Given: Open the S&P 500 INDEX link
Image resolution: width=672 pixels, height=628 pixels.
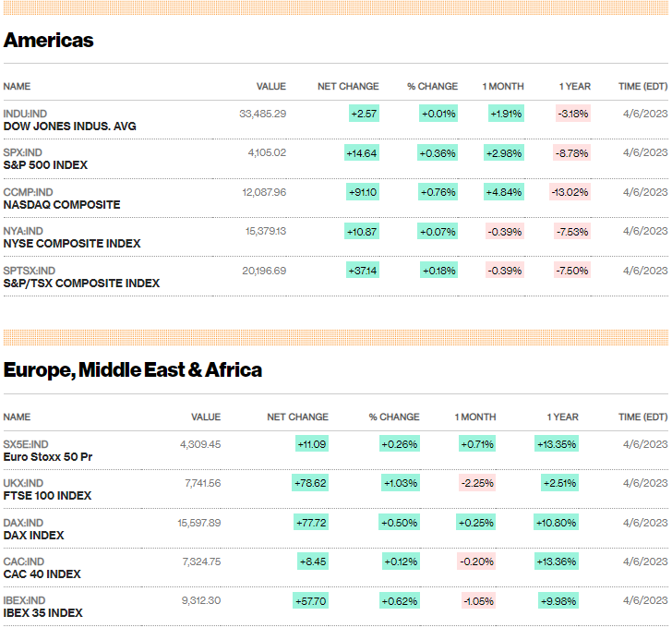Looking at the screenshot, I should pos(45,165).
